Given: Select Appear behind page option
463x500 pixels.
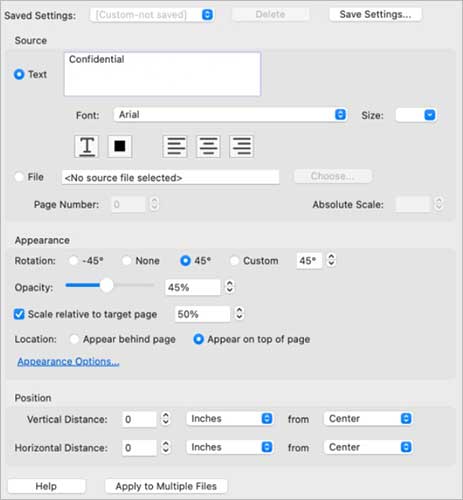Looking at the screenshot, I should pyautogui.click(x=74, y=339).
